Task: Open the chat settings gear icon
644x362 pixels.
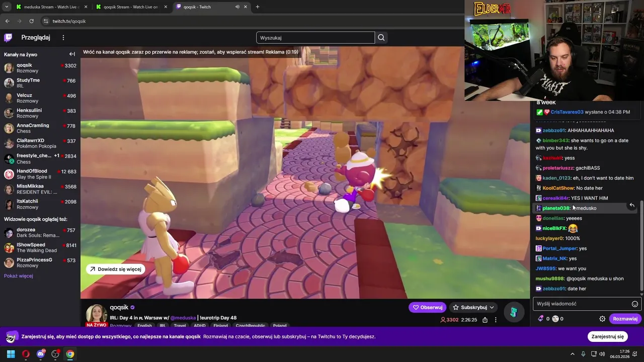Action: tap(602, 319)
